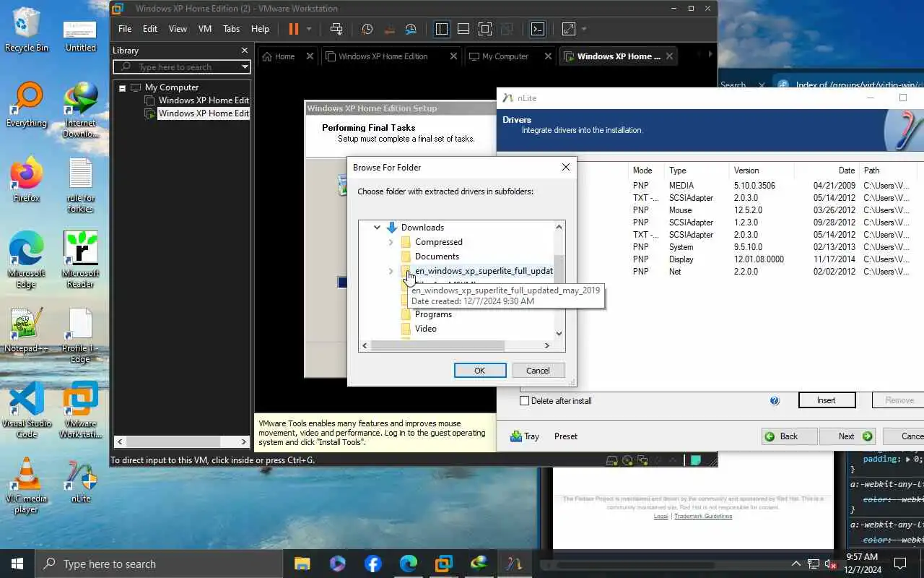Click Trademark Guidelines link in browser
The width and height of the screenshot is (924, 578).
point(703,516)
